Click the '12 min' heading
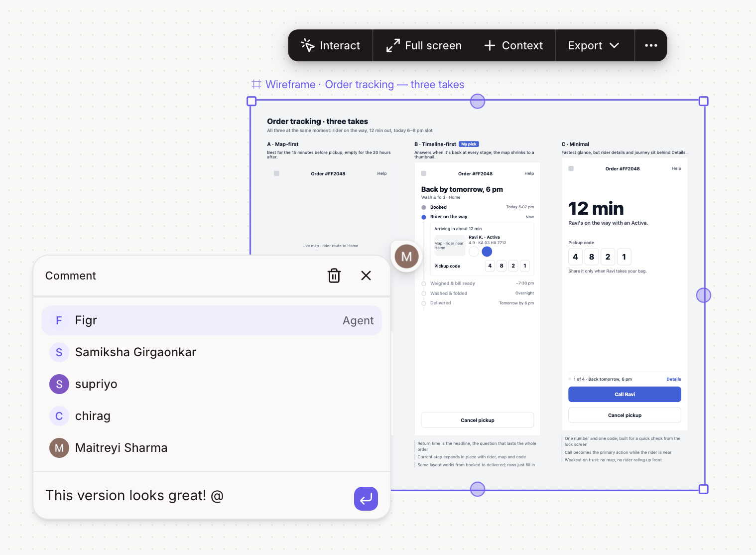The height and width of the screenshot is (555, 756). tap(596, 208)
